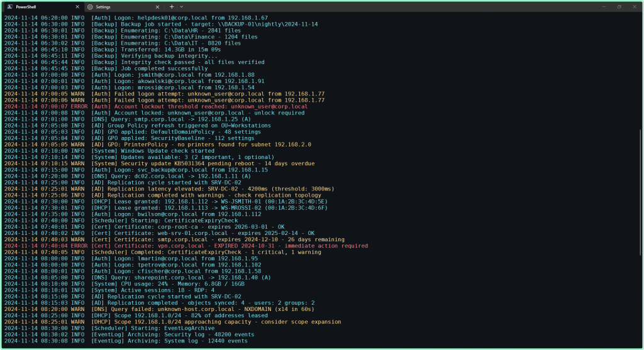Click the svc_backup@corp.local logon line
This screenshot has height=350, width=644.
point(136,170)
